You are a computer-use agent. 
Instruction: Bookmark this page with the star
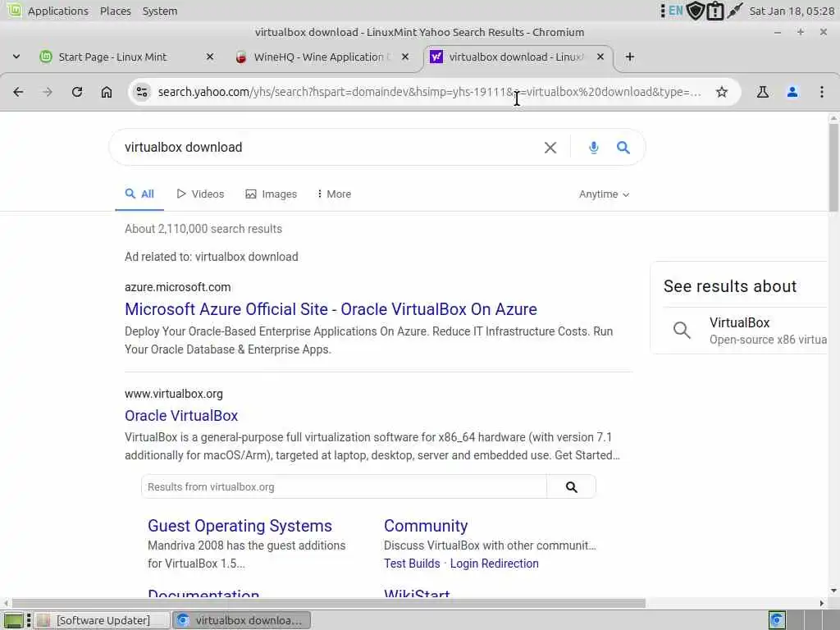[722, 92]
